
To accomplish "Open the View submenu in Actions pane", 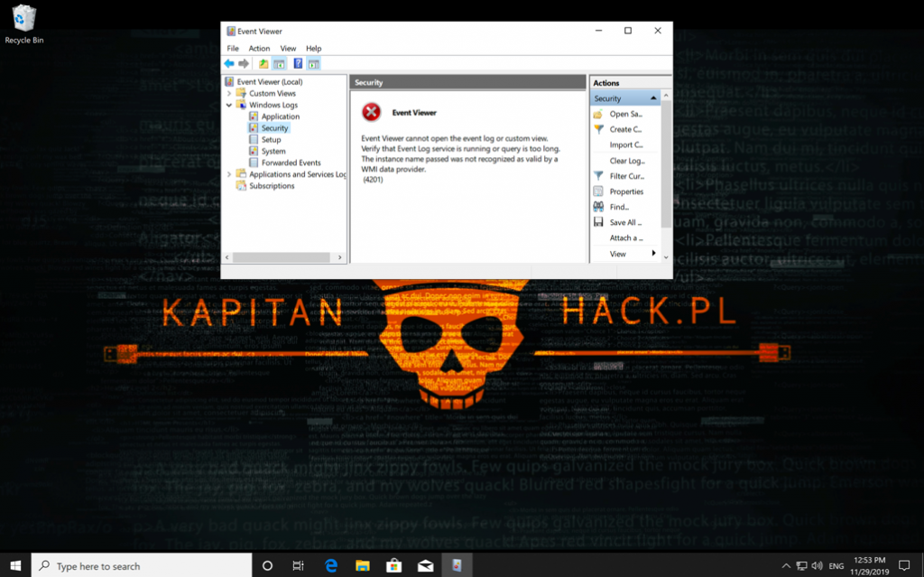I will 625,254.
